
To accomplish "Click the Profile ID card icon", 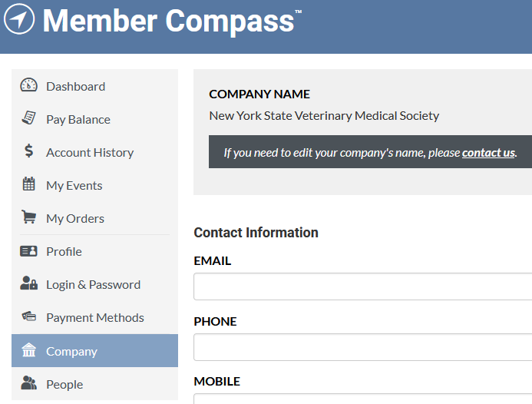I will click(x=28, y=251).
